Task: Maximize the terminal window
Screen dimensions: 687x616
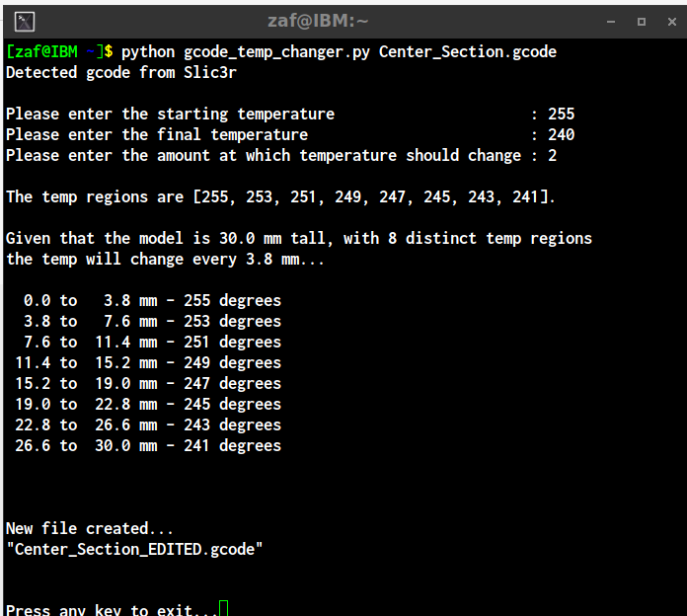Action: (x=642, y=22)
